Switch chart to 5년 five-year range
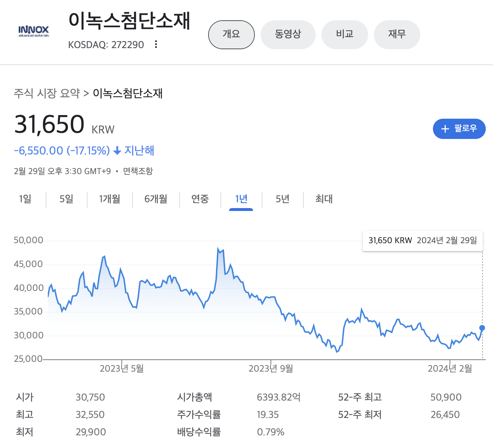Screen dimensions: 493x448 click(283, 199)
